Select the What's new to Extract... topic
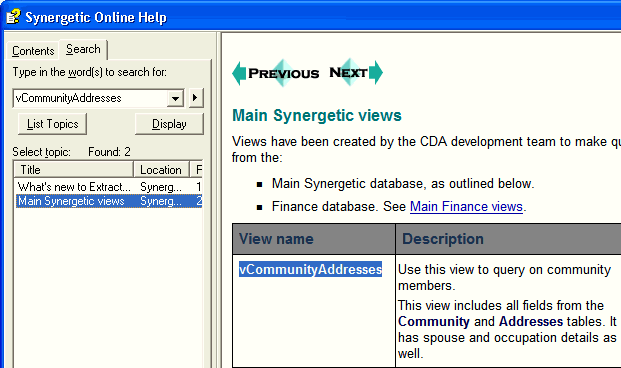Screen dimensions: 621x368 pos(74,187)
